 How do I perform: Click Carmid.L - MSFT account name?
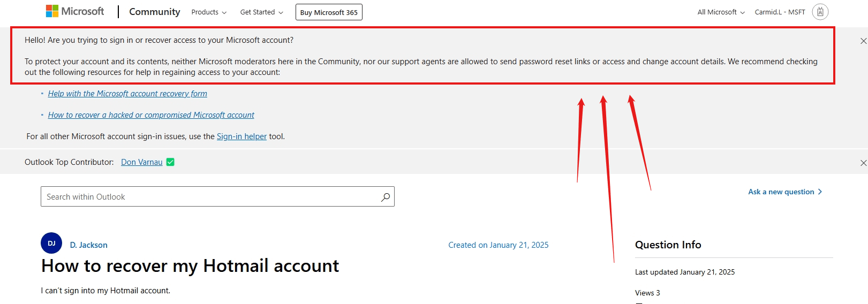coord(780,12)
